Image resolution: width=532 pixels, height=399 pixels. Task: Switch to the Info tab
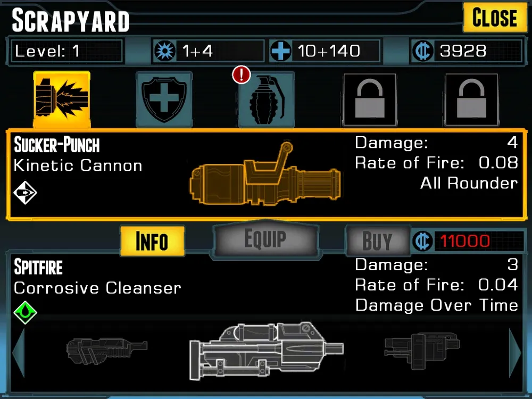152,241
